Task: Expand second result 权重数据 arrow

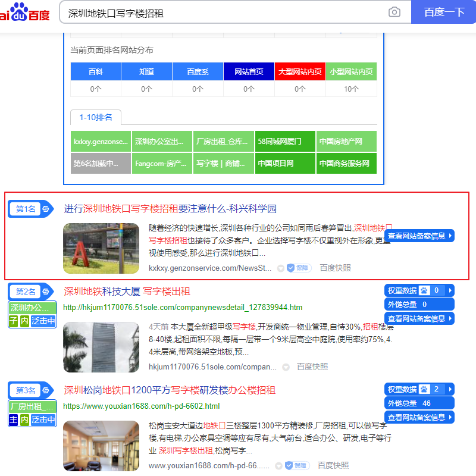Action: [x=450, y=290]
